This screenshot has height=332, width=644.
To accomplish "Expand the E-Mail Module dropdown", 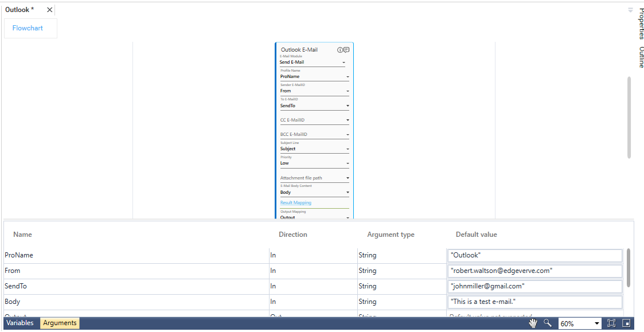I will click(x=344, y=63).
